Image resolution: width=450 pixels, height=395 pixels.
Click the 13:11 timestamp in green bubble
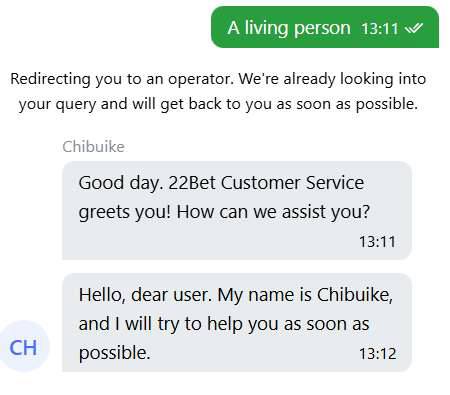pyautogui.click(x=380, y=29)
